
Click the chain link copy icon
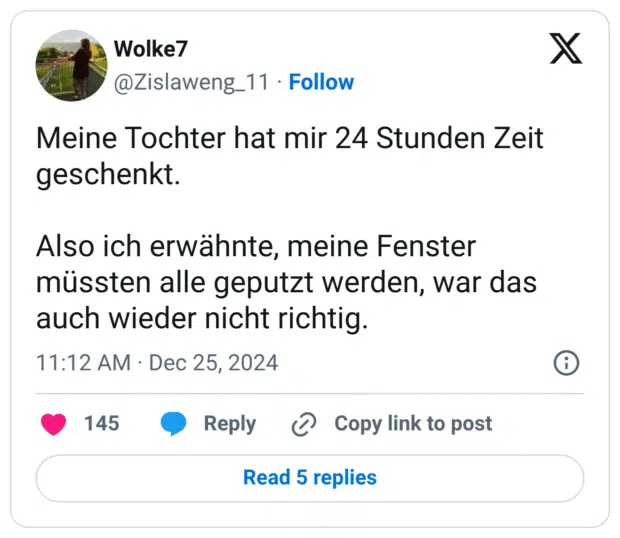[303, 424]
